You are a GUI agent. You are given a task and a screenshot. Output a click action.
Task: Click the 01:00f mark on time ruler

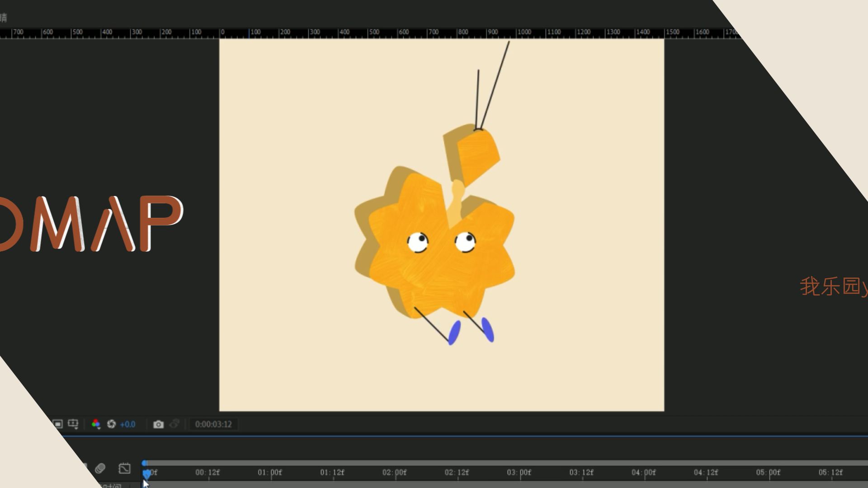coord(270,472)
